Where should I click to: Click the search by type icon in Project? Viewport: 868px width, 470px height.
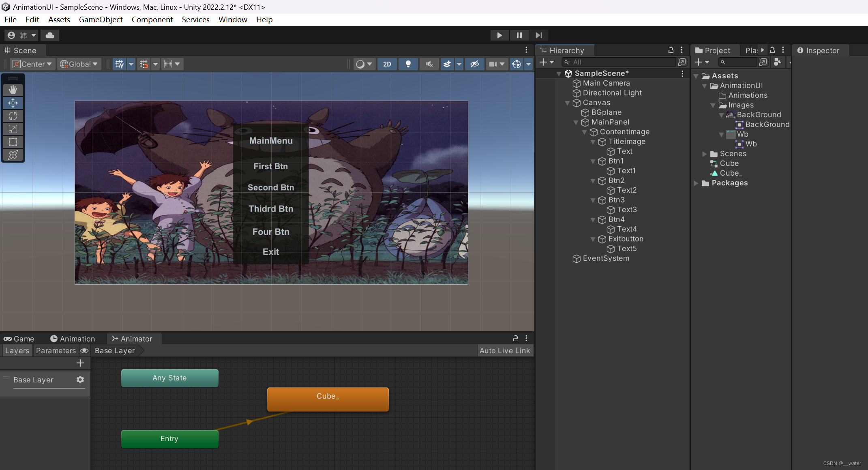[778, 62]
